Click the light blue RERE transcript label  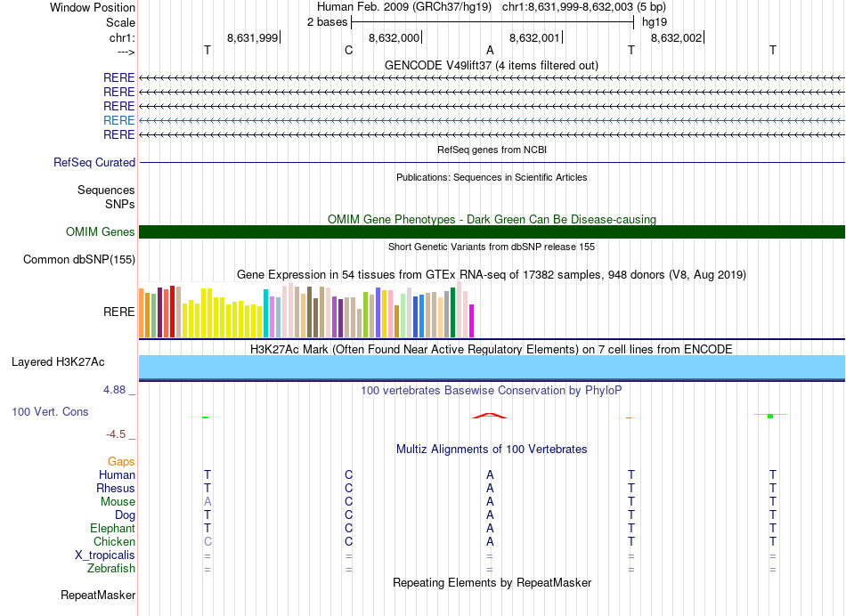point(118,120)
